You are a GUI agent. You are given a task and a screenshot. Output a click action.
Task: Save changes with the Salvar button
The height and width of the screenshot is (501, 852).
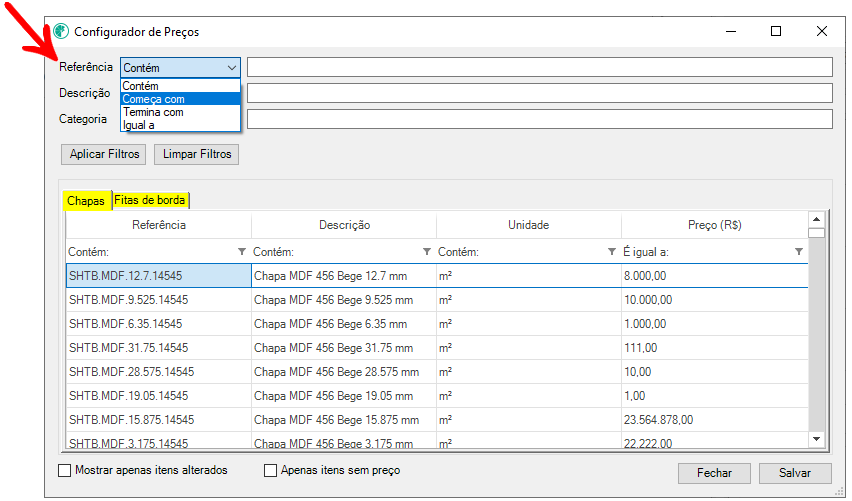point(795,473)
